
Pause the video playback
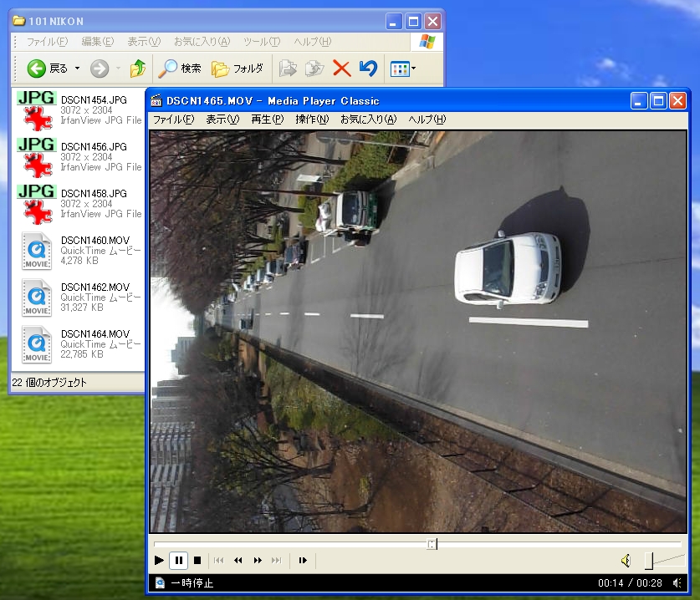pyautogui.click(x=179, y=560)
